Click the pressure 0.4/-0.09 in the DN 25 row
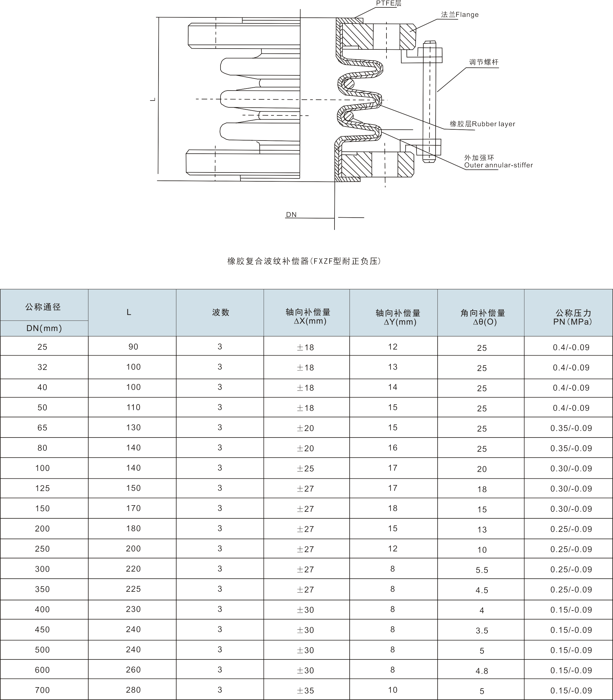This screenshot has height=700, width=613. (571, 348)
